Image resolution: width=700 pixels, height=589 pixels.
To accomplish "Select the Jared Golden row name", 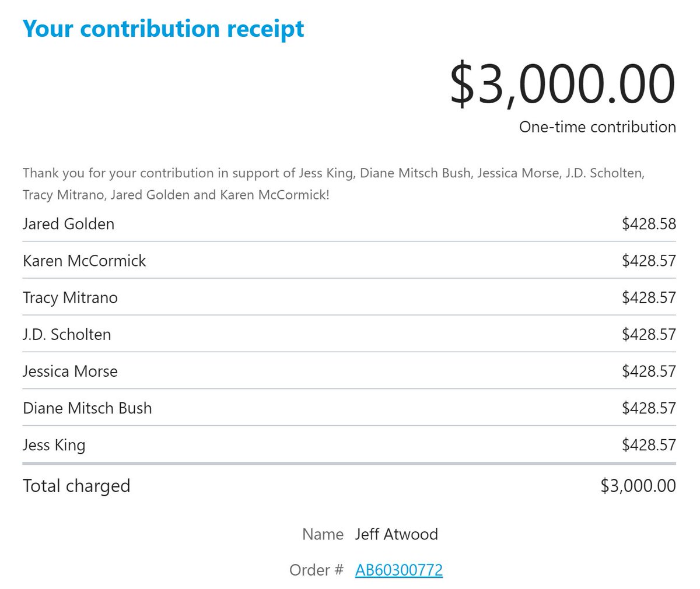I will [x=68, y=224].
